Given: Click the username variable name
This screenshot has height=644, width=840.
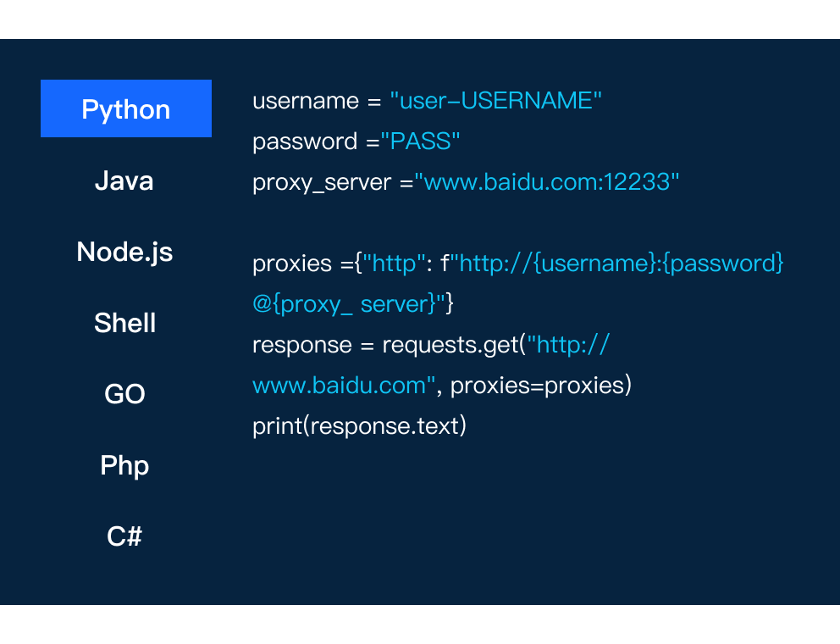Looking at the screenshot, I should [x=306, y=101].
